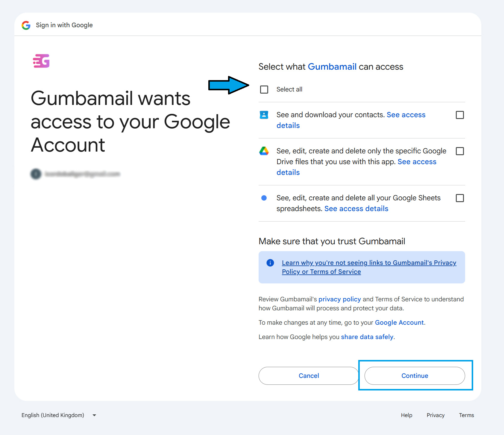Click the Sign in with Google header text

point(64,25)
